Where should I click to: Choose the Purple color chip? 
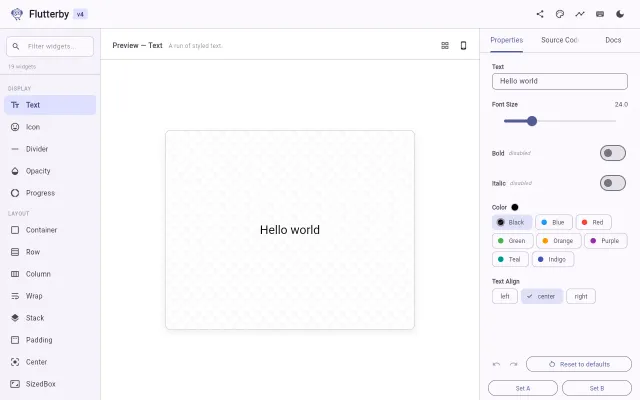606,241
